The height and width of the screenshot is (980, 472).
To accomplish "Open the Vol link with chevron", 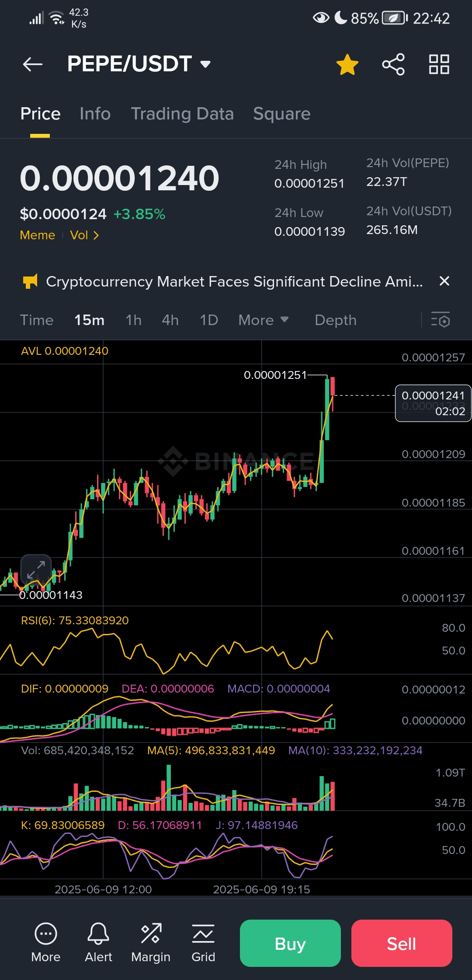I will pos(84,235).
